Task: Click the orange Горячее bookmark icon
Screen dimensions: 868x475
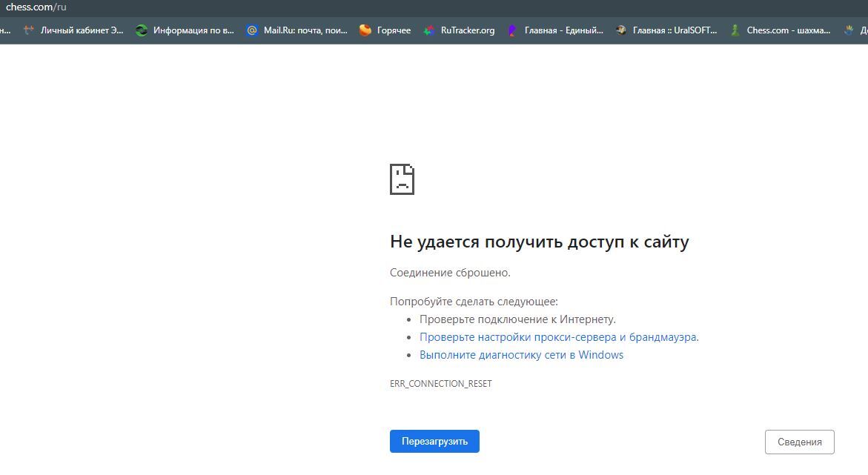Action: [365, 30]
